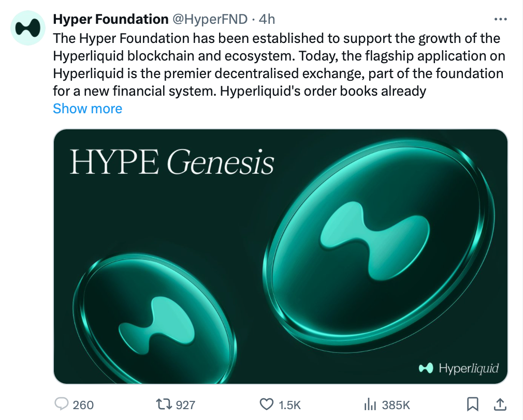Viewport: 523px width, 420px height.
Task: Click the reply speech bubble icon
Action: (x=62, y=404)
